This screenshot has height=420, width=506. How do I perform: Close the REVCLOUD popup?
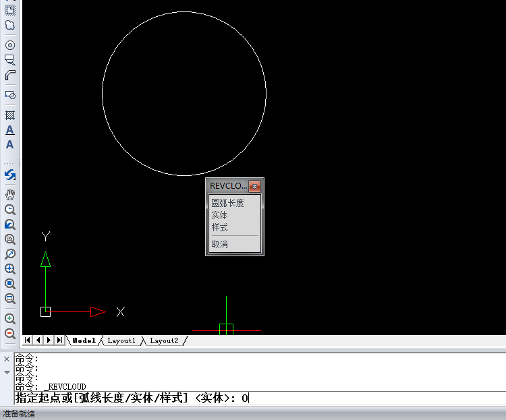pos(254,186)
